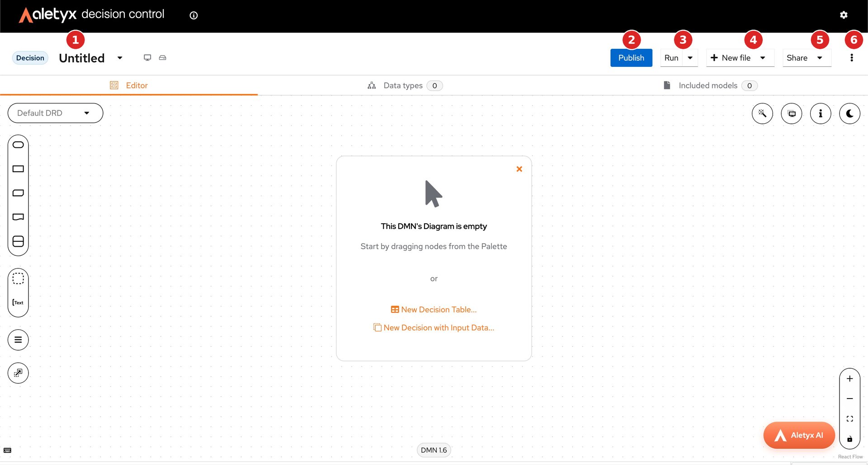868x465 pixels.
Task: Click the Untitled file title
Action: click(82, 58)
